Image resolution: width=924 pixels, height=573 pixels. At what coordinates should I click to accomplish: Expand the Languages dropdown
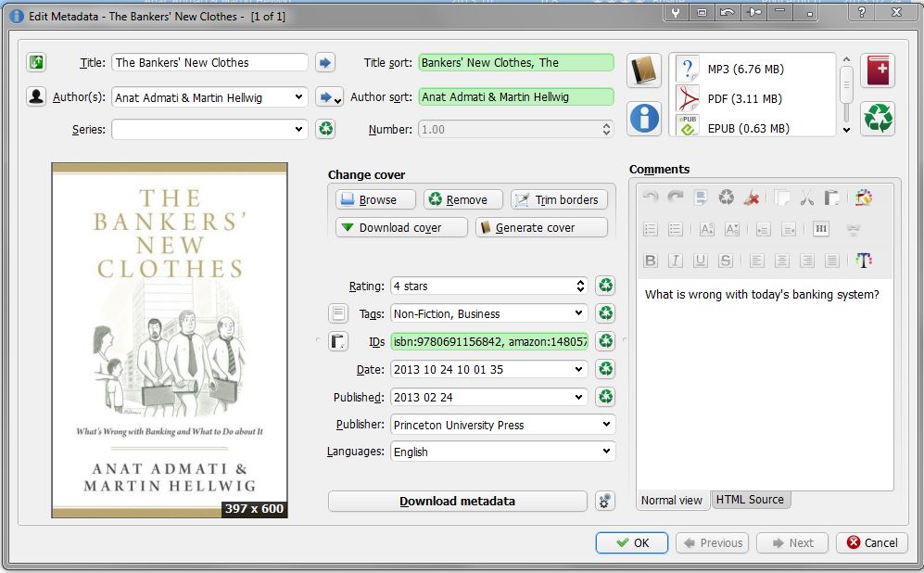coord(606,451)
